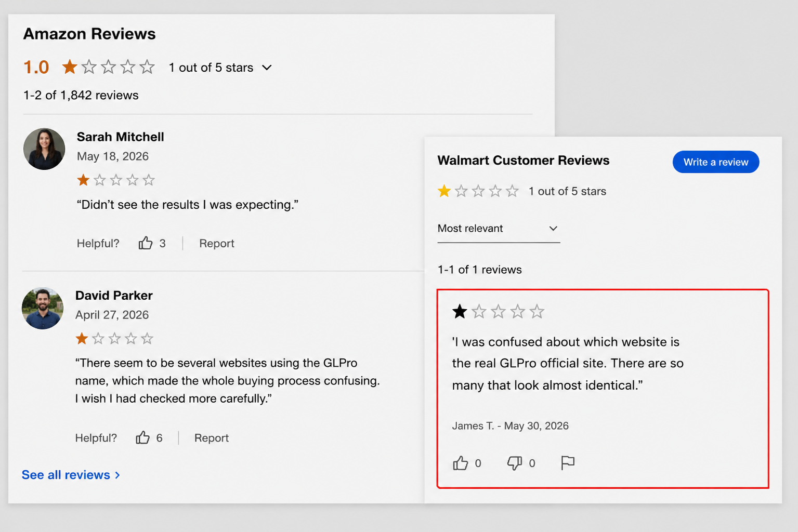Click the Write a review button

click(716, 162)
